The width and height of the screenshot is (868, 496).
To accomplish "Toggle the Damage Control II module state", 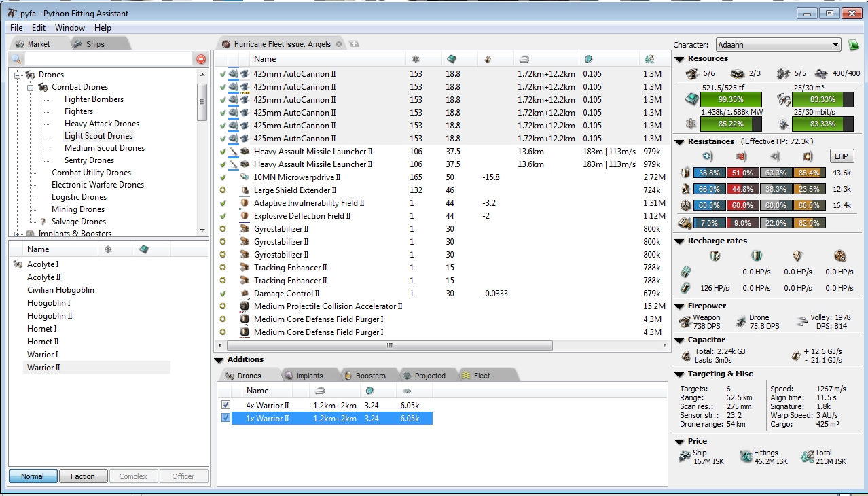I will (x=223, y=294).
